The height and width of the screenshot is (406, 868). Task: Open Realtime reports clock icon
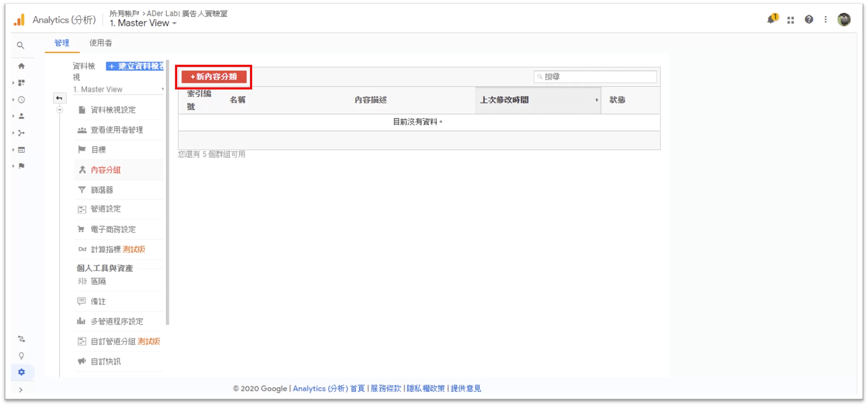point(21,100)
